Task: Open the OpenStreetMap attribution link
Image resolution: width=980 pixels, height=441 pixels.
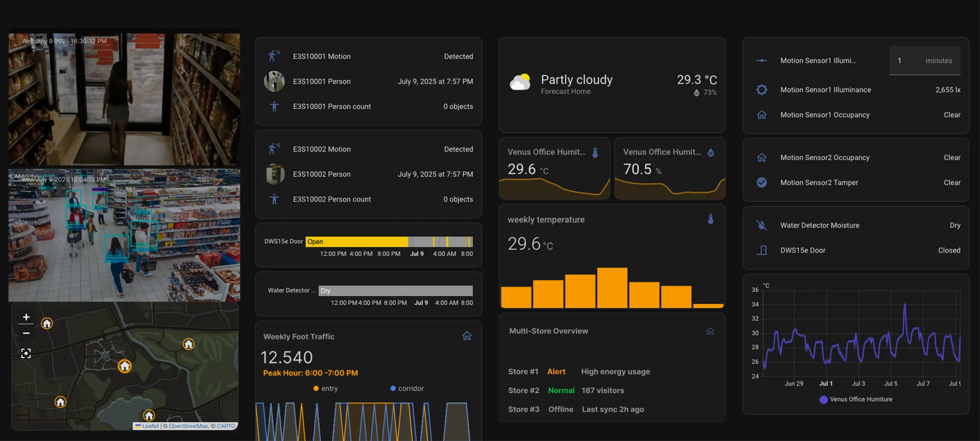Action: 189,426
